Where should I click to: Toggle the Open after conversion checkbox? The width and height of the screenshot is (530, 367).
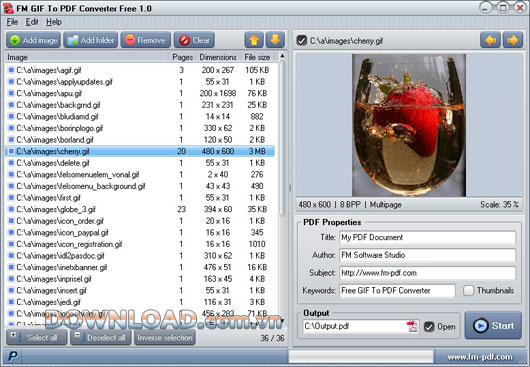coord(429,327)
